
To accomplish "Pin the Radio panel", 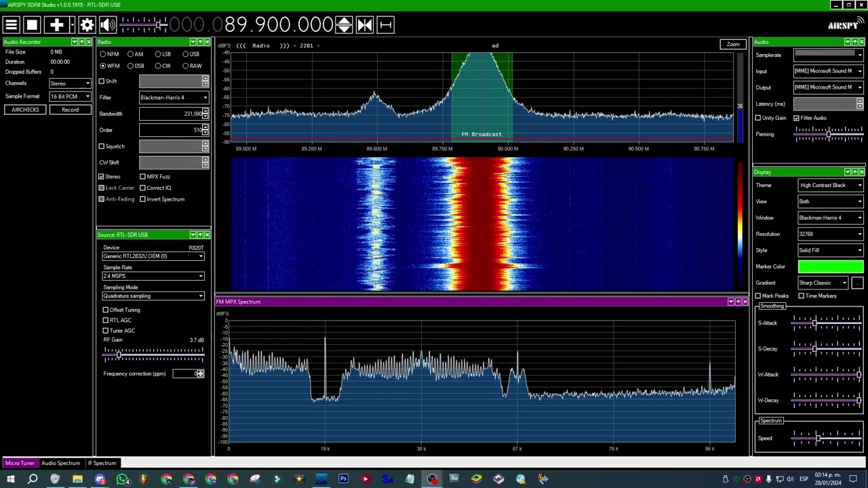I will coord(199,42).
